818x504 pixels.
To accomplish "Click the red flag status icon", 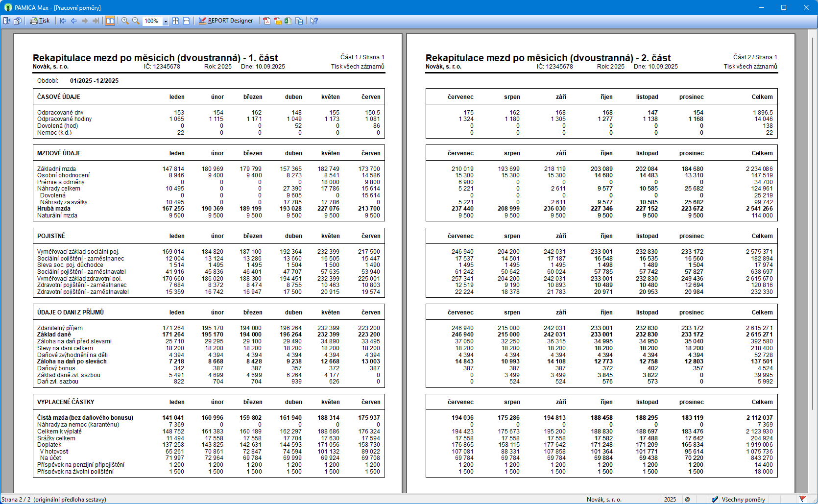I will pos(802,499).
